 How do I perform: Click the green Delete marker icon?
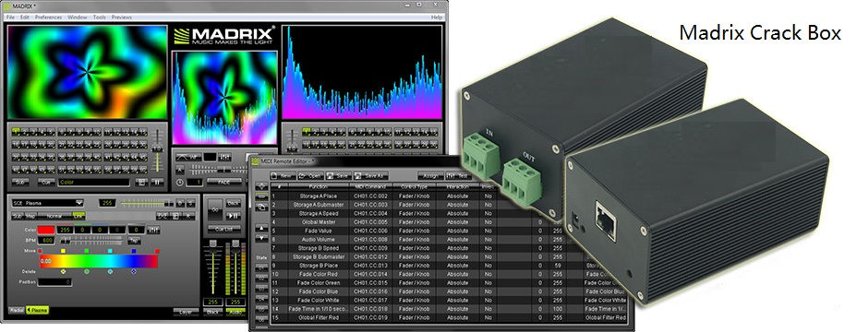87,272
